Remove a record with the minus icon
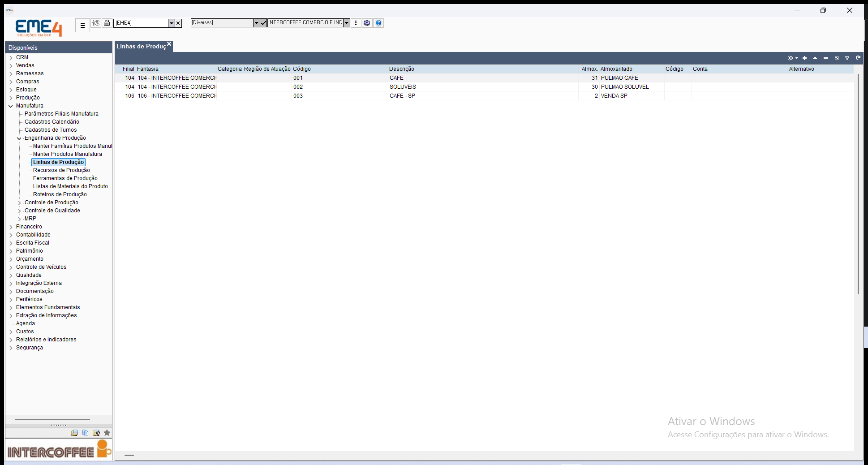Screen dimensions: 868x465 (826, 58)
